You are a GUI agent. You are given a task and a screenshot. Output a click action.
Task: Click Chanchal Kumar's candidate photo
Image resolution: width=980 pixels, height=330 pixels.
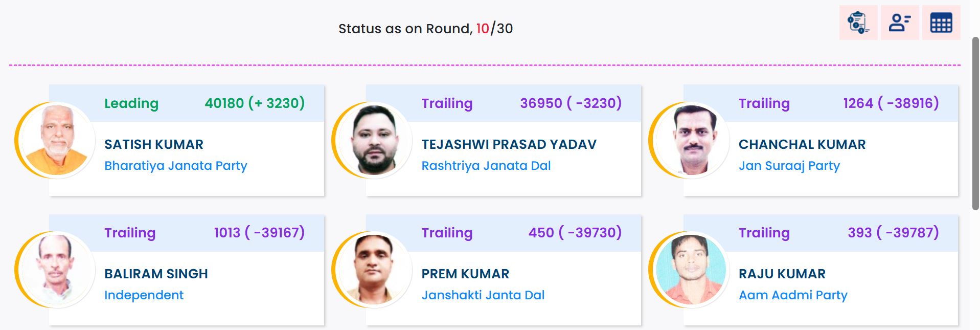(692, 140)
